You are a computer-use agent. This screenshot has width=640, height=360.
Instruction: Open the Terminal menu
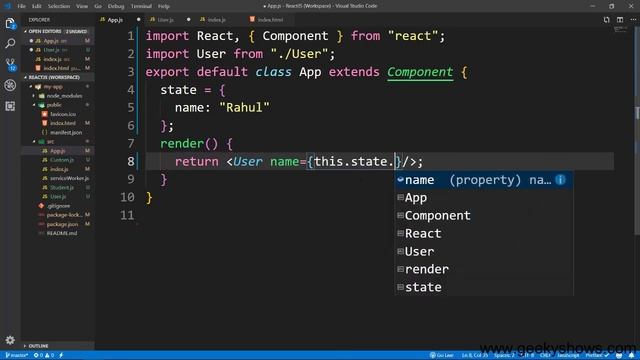click(x=141, y=6)
